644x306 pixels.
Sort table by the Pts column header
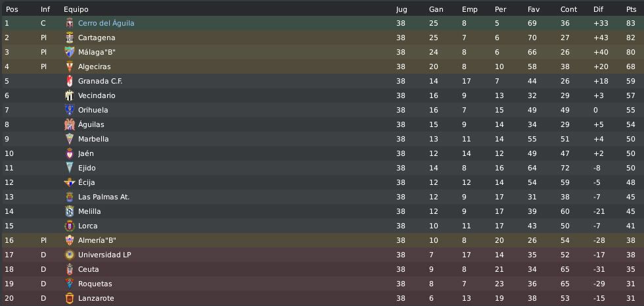[x=631, y=9]
